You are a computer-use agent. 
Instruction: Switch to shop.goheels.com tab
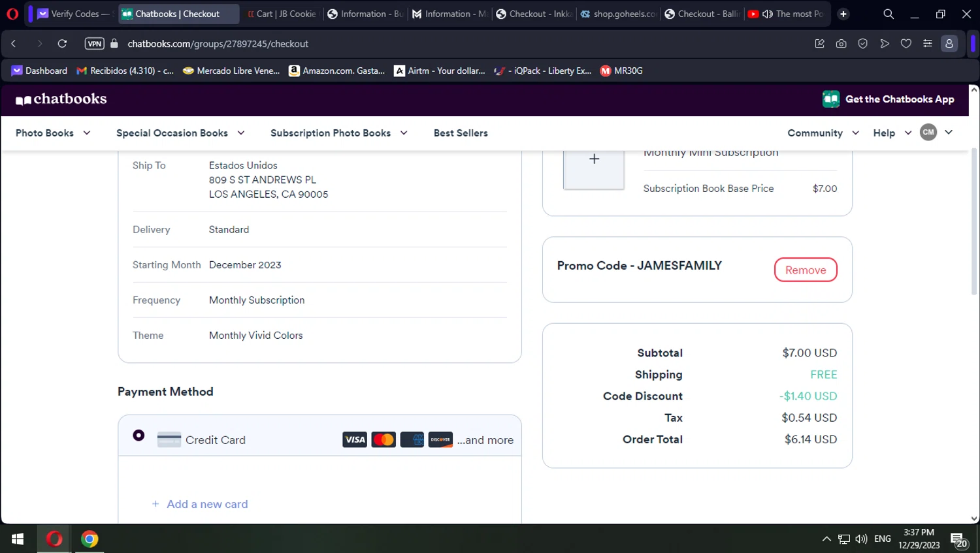[x=618, y=14]
